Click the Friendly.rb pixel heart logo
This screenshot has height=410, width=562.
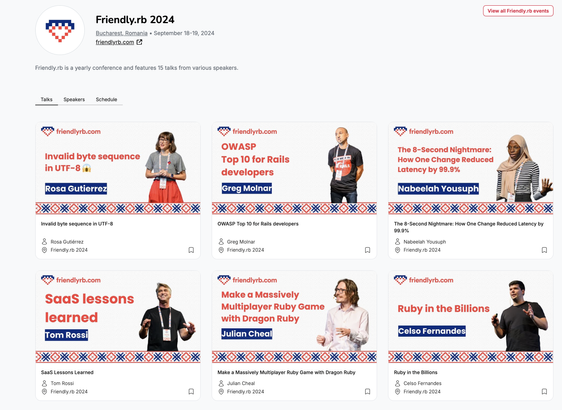tap(60, 30)
